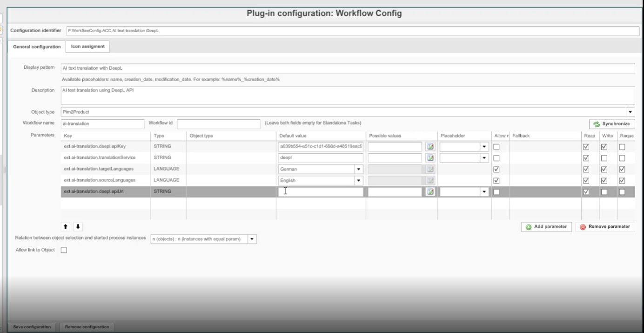This screenshot has height=333, width=644.
Task: Open possible values editor for apiKey row
Action: pos(430,147)
